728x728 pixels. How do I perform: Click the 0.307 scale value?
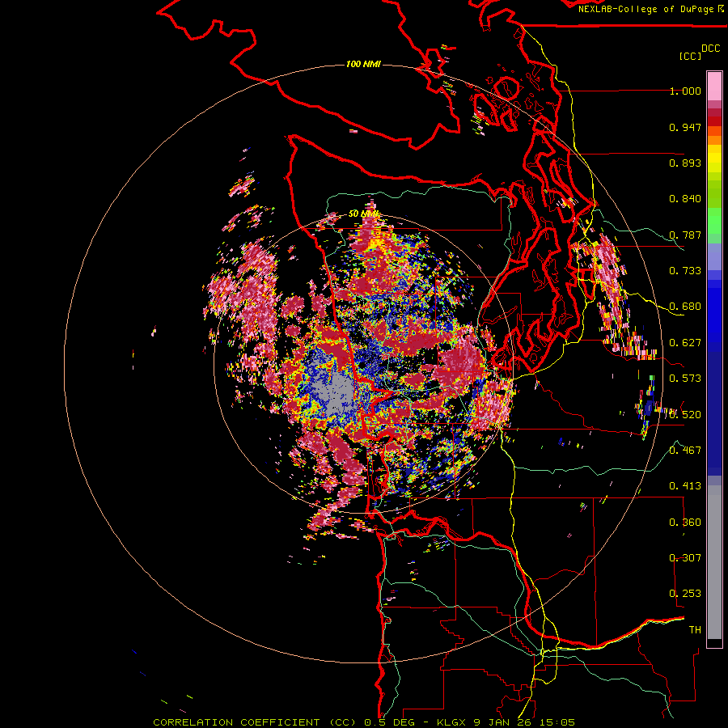click(685, 557)
